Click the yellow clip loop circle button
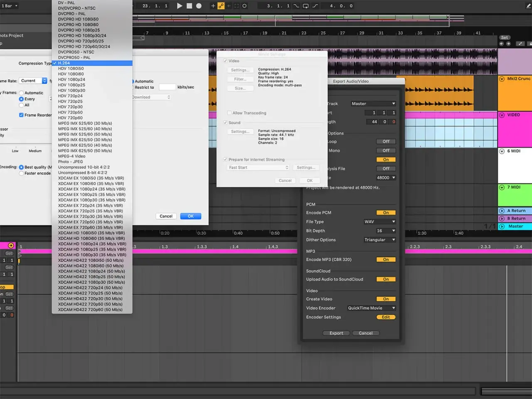The height and width of the screenshot is (399, 532). [x=11, y=246]
